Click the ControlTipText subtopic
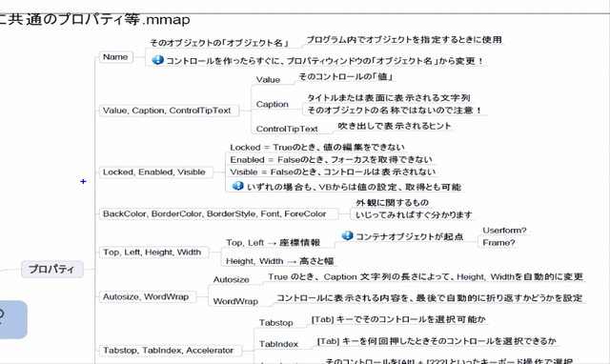Screen dimensions: 610x364 click(287, 129)
